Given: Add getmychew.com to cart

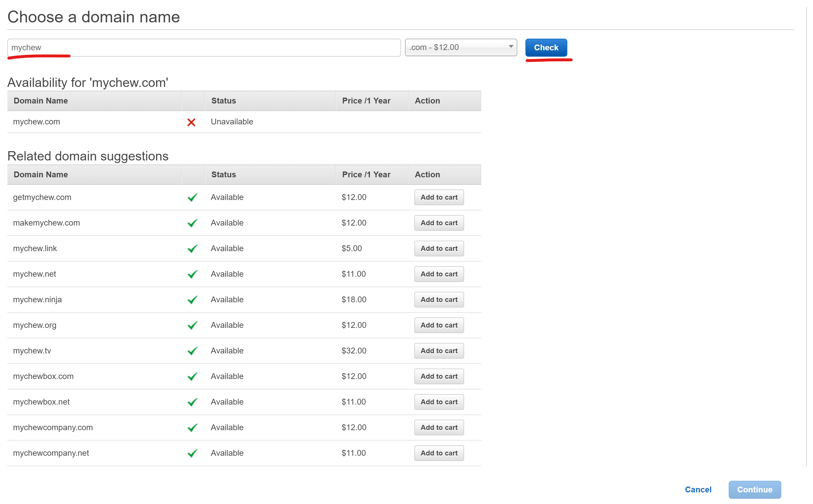Looking at the screenshot, I should pyautogui.click(x=438, y=197).
